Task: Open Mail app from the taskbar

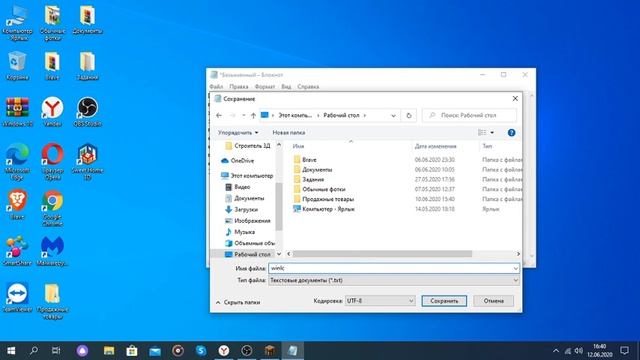Action: click(x=155, y=351)
